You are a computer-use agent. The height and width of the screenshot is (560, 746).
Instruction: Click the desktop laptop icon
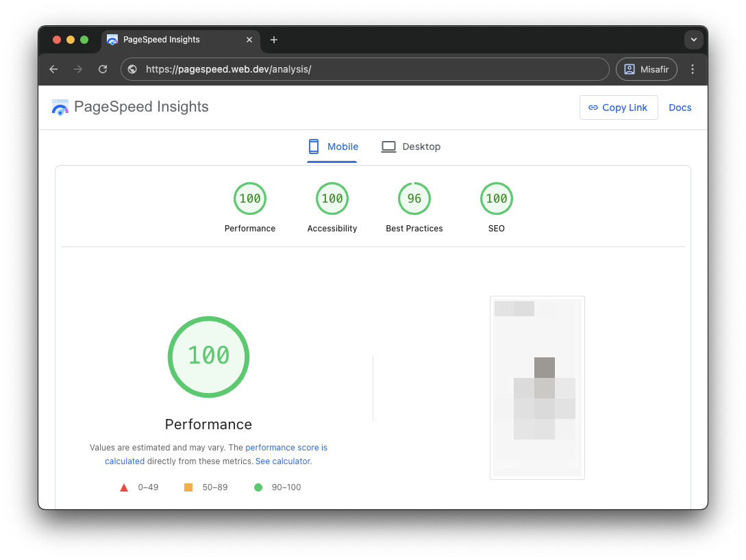388,147
